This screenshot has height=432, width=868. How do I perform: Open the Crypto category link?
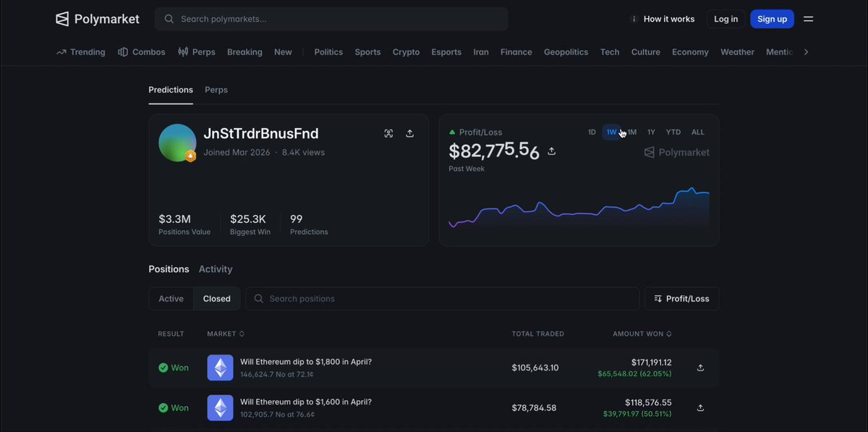[x=406, y=52]
